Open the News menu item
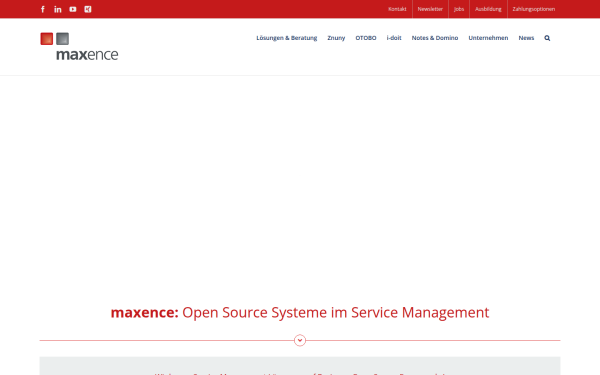 coord(526,38)
